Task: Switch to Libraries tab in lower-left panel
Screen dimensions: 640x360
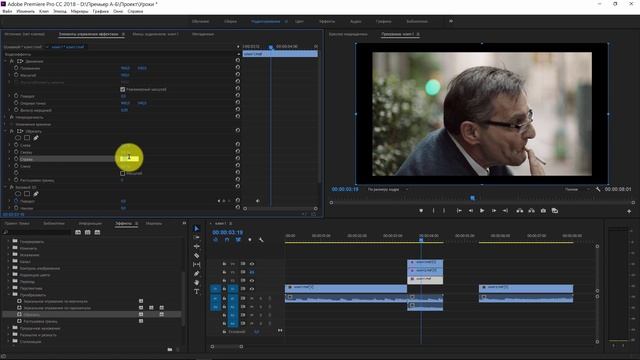Action: (x=54, y=224)
